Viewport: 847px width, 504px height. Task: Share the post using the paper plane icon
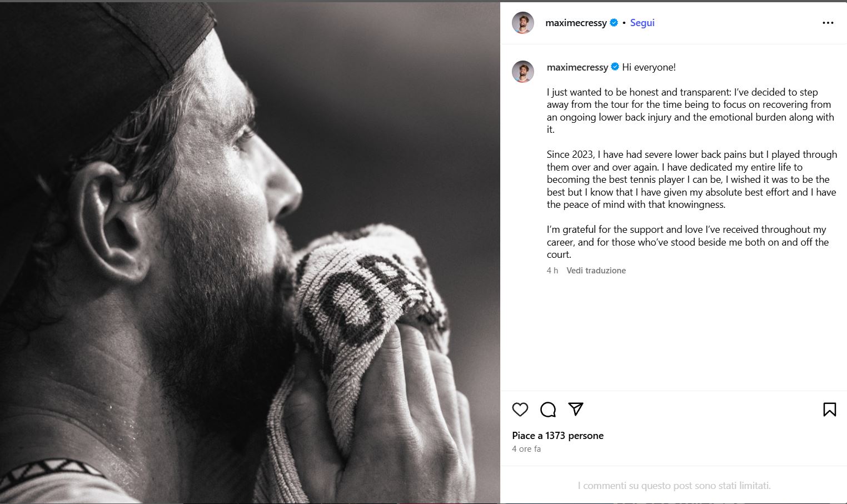click(x=576, y=410)
